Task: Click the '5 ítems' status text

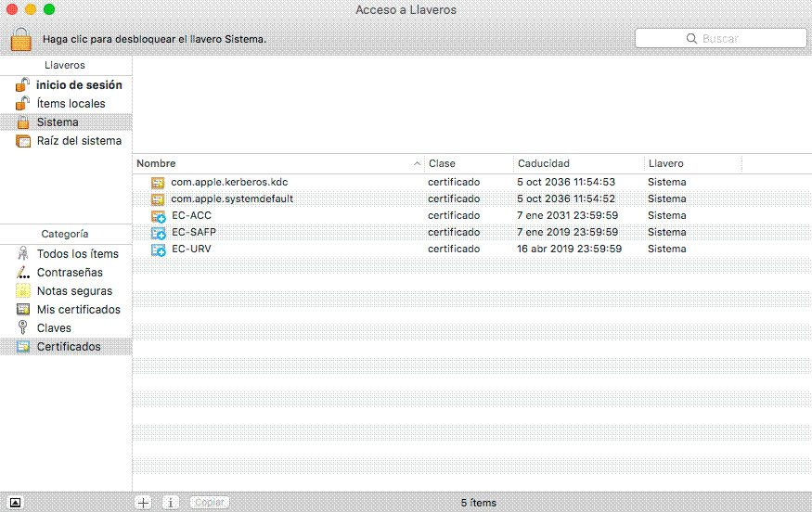Action: click(x=479, y=503)
